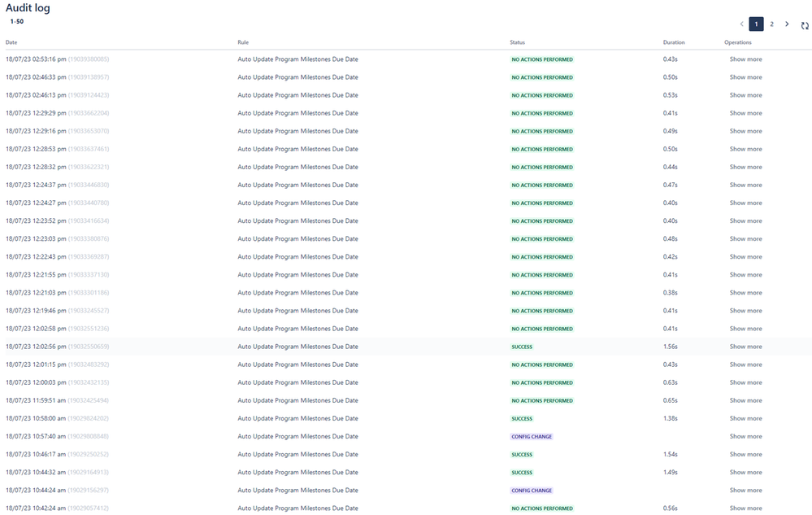Show more for the 12:29:16 pm entry

point(745,131)
